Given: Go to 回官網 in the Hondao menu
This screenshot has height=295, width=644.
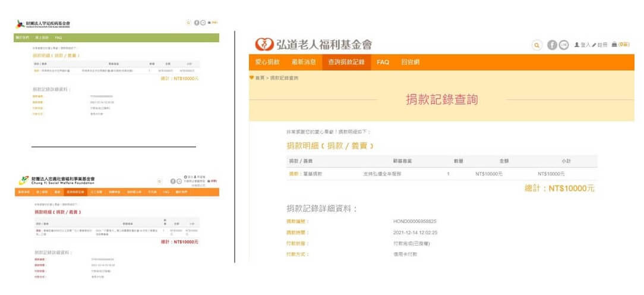Looking at the screenshot, I should click(x=411, y=62).
